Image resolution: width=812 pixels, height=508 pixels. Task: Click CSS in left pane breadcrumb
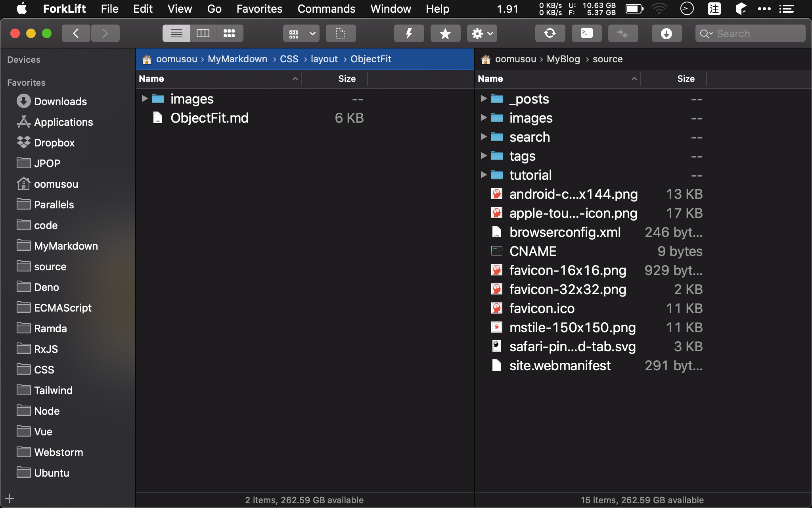click(x=289, y=59)
